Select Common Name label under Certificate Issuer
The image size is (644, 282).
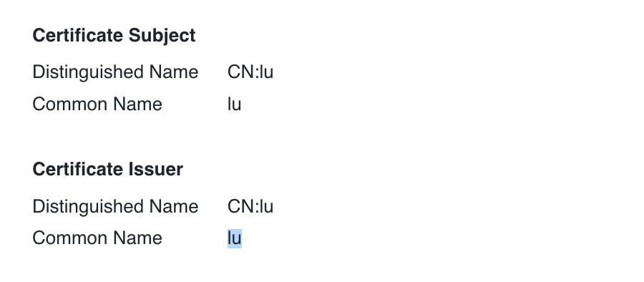point(97,238)
